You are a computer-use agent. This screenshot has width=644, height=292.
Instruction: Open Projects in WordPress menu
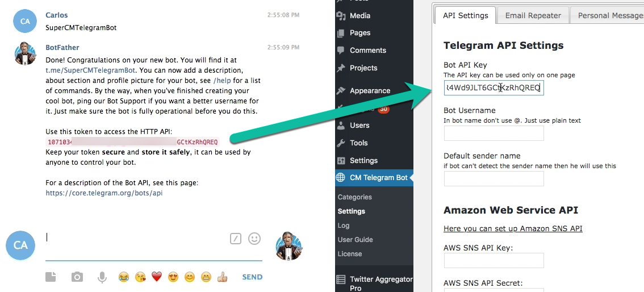coord(363,68)
